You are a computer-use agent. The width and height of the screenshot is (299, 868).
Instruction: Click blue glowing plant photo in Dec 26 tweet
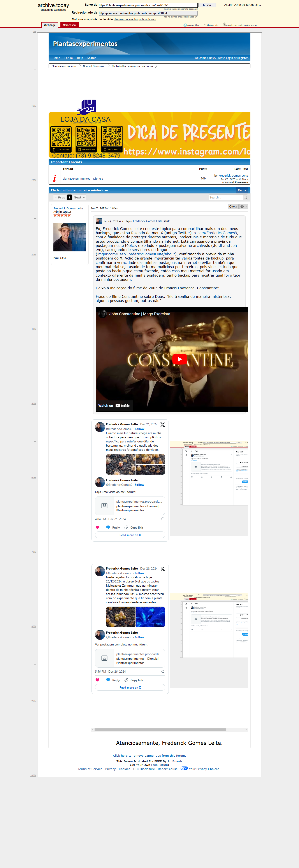click(x=150, y=617)
